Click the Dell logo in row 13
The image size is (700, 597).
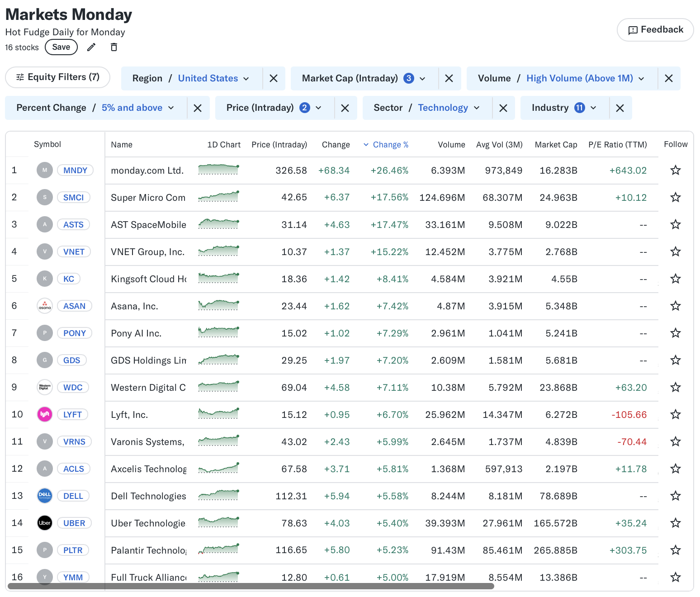point(44,496)
